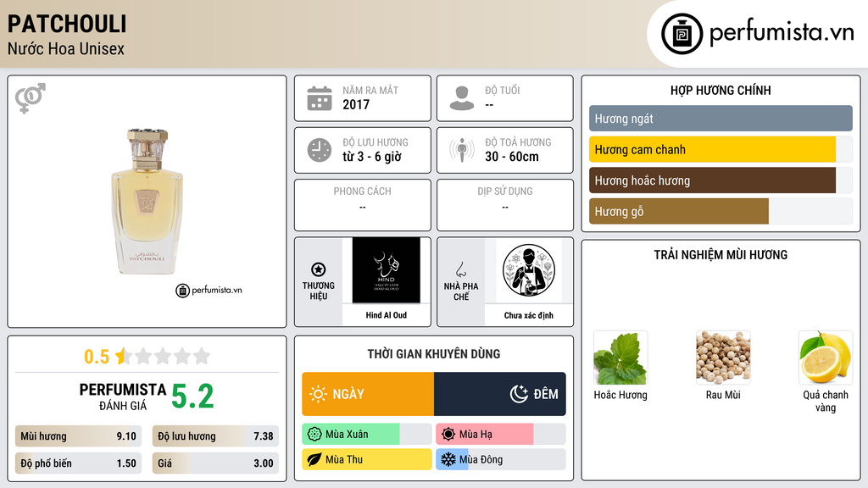Click the orange 0.5 rating number

(x=97, y=357)
